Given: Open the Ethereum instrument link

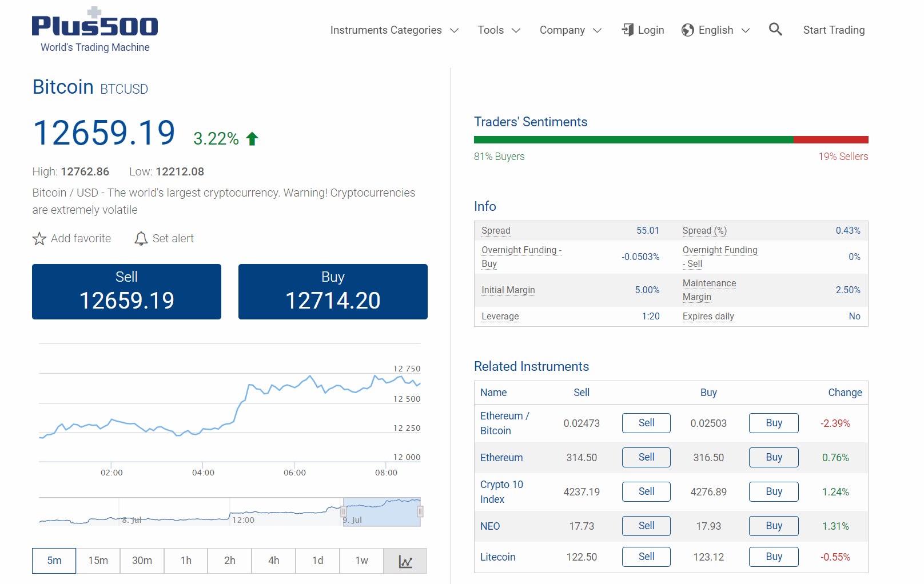Looking at the screenshot, I should point(501,458).
